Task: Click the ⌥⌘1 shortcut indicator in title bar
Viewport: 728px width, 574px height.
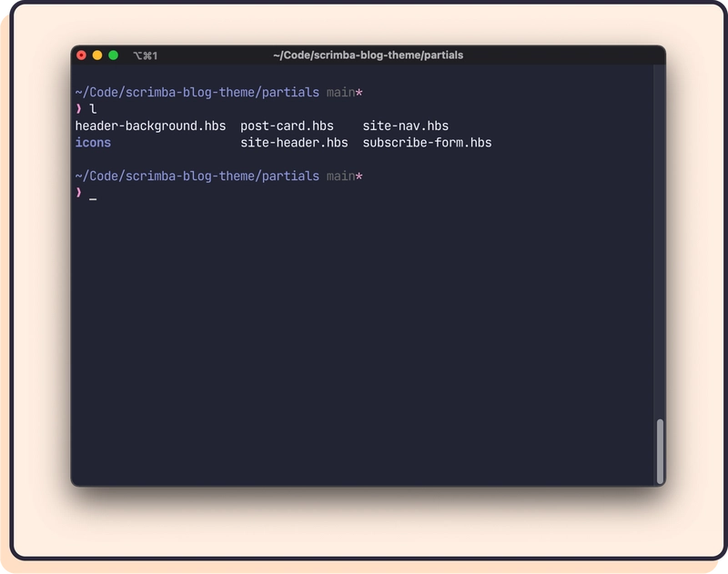Action: [145, 55]
